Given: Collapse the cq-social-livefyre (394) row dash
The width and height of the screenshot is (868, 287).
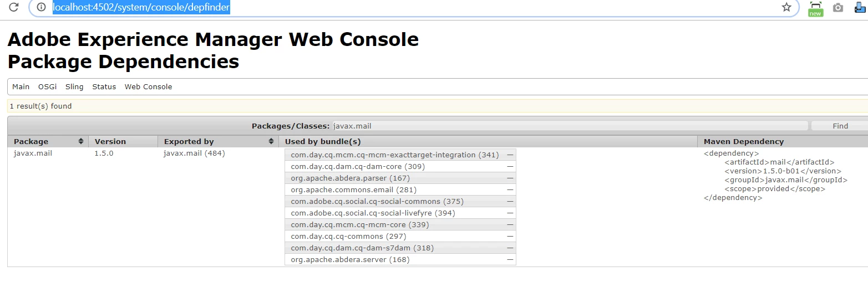Looking at the screenshot, I should 510,213.
